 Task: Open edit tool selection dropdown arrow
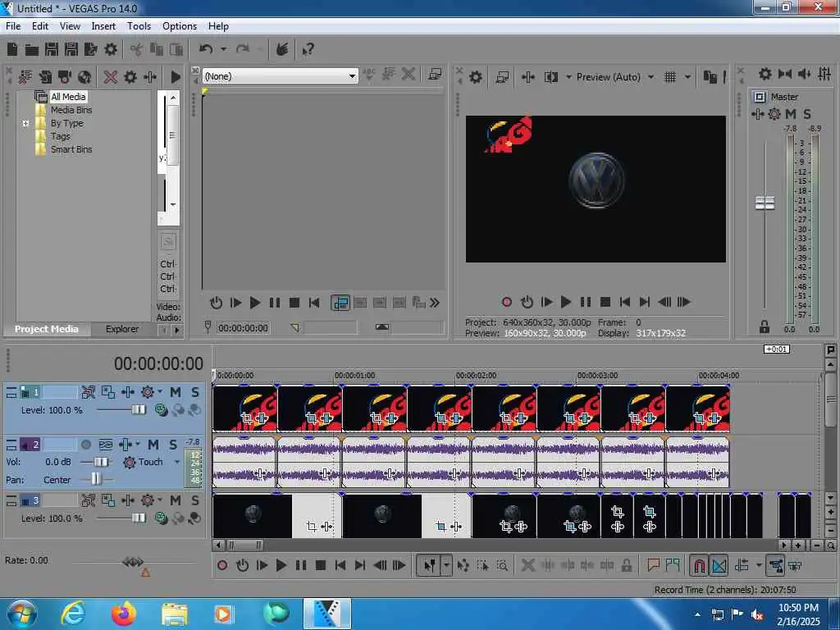(x=446, y=565)
